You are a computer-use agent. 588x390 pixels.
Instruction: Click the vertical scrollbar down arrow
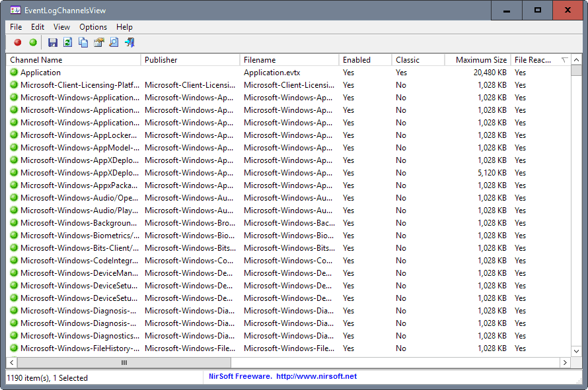pyautogui.click(x=576, y=351)
